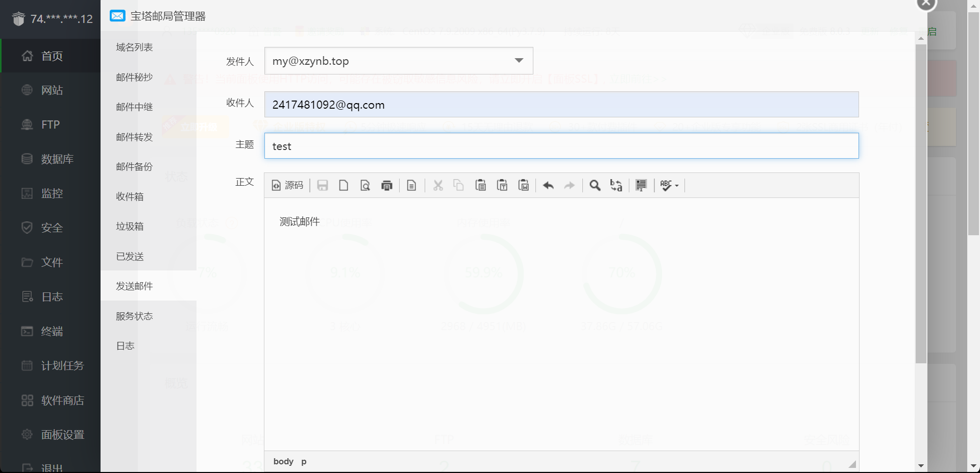Click the server IP 74.***.***.12 header
Image resolution: width=980 pixels, height=473 pixels.
click(61, 19)
